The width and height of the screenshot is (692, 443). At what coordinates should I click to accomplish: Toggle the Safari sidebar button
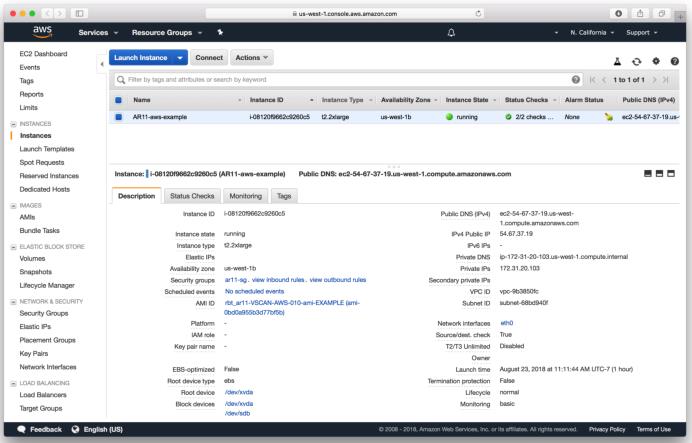point(79,14)
